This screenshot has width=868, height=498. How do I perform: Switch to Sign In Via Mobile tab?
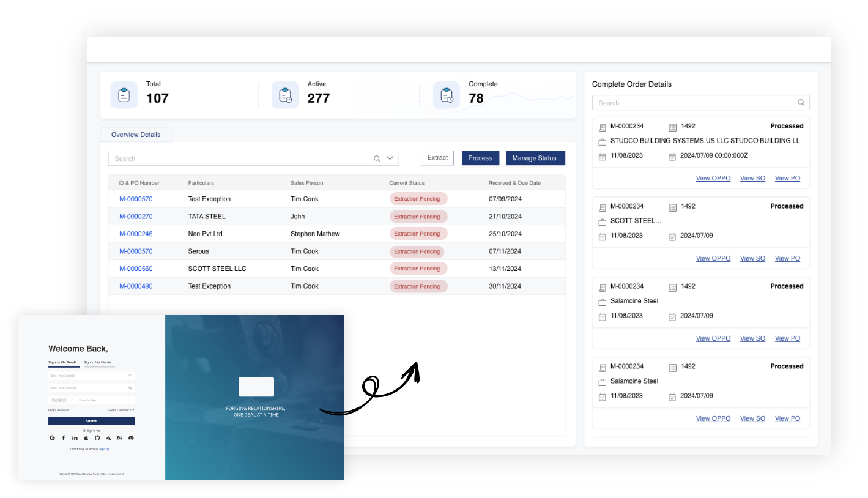coord(97,362)
